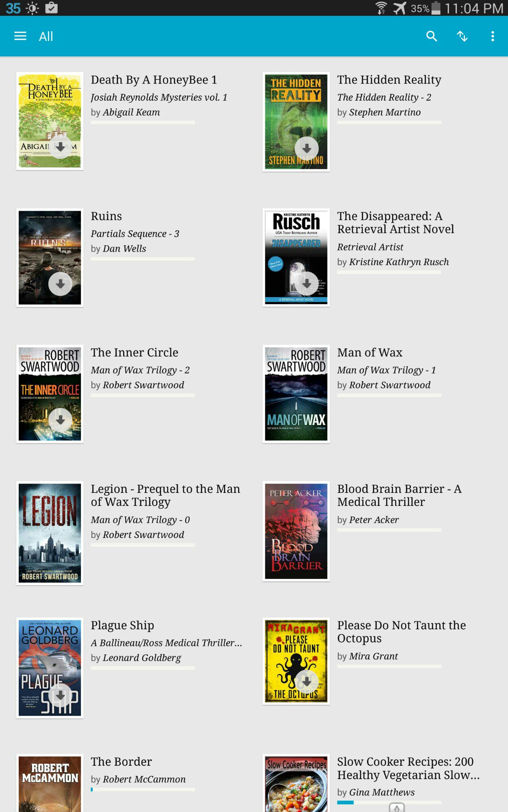Tap download arrow on Ruins cover
508x812 pixels.
(x=60, y=284)
